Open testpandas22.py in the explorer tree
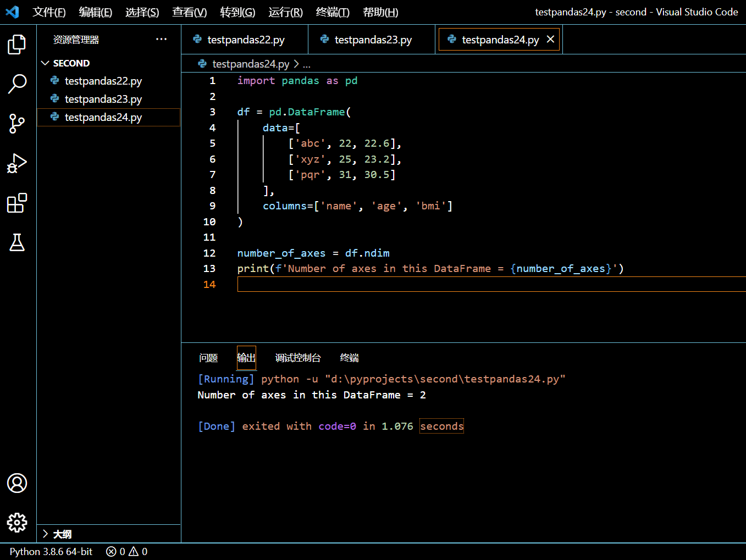The width and height of the screenshot is (746, 560). pyautogui.click(x=109, y=81)
